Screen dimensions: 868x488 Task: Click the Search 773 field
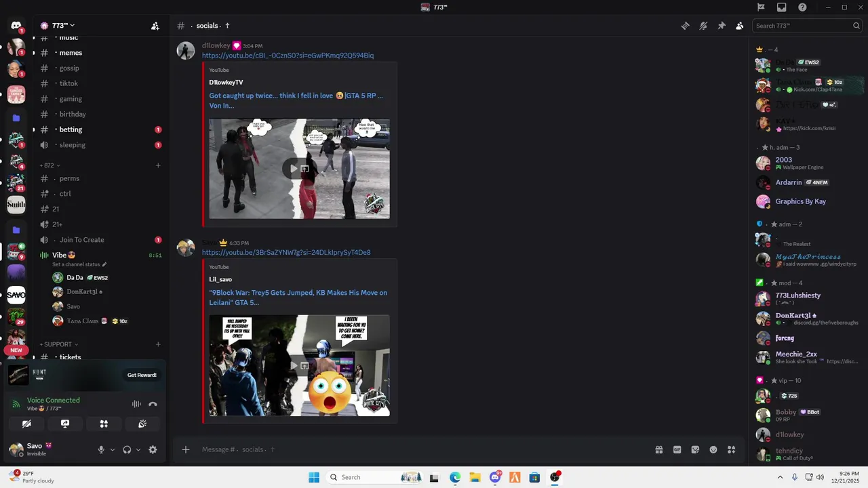(x=807, y=26)
